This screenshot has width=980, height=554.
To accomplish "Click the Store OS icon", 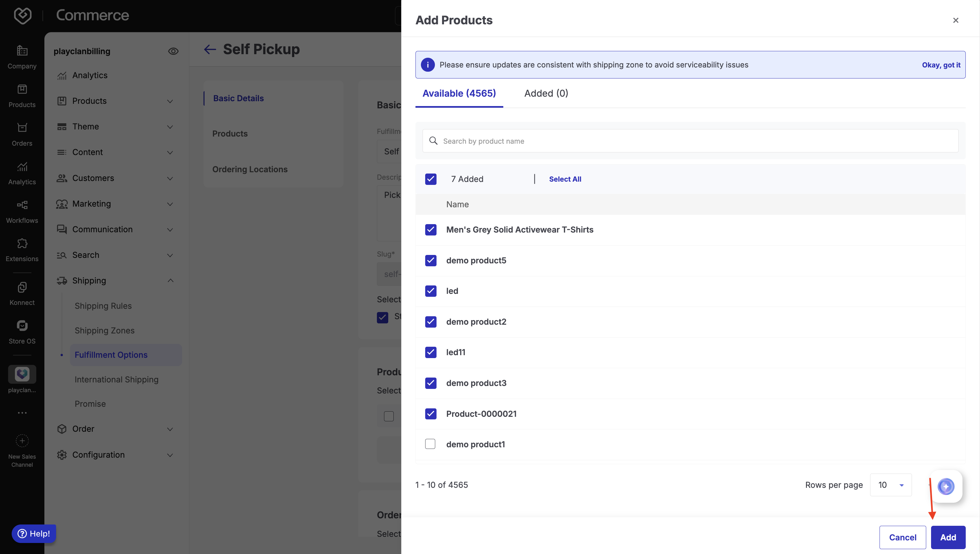I will click(x=22, y=326).
